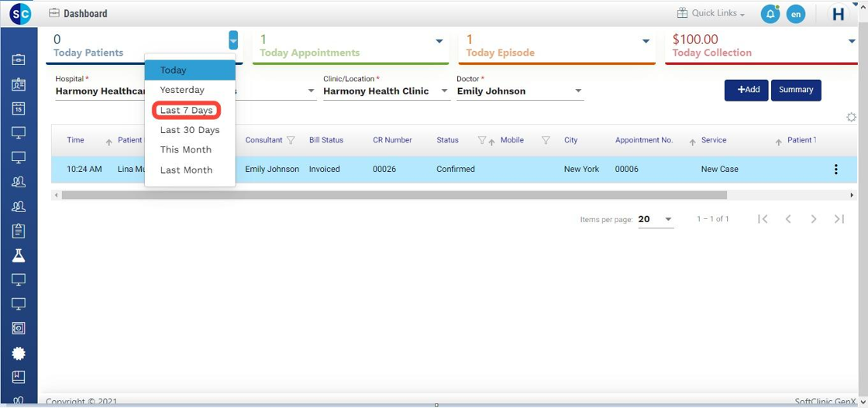Open the notifications bell

(770, 14)
